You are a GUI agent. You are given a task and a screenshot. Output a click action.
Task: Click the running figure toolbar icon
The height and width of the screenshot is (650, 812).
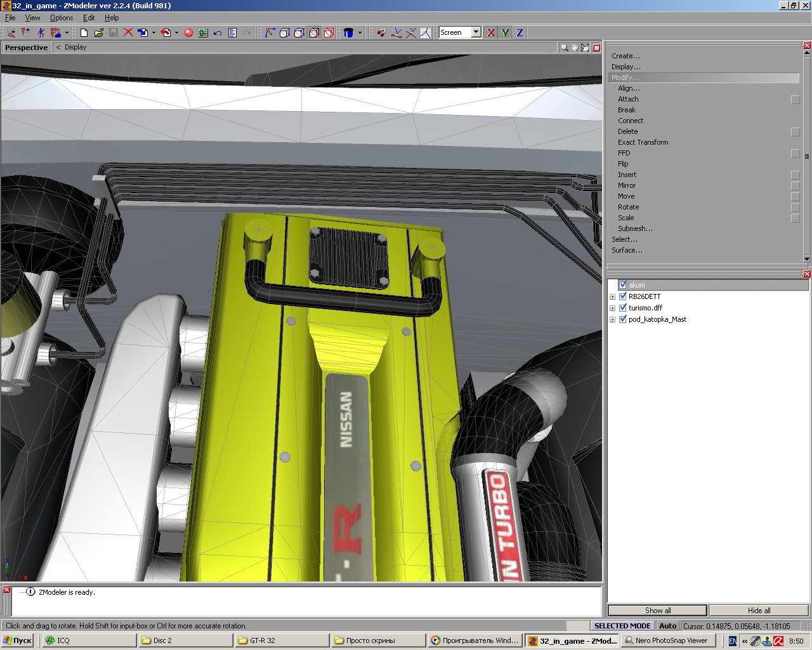click(x=41, y=32)
